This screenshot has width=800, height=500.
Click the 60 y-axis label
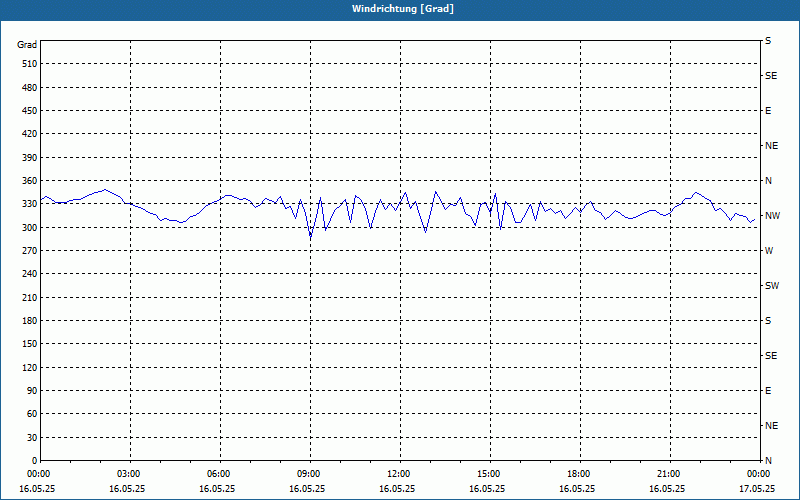(x=32, y=414)
